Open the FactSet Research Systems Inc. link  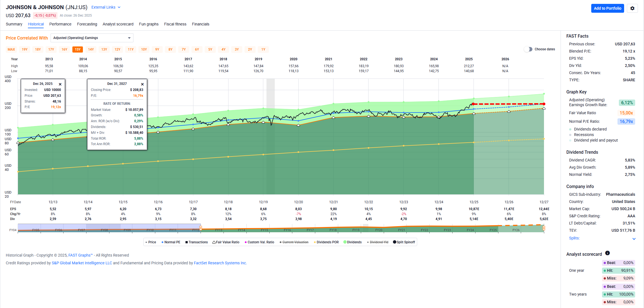(x=220, y=263)
